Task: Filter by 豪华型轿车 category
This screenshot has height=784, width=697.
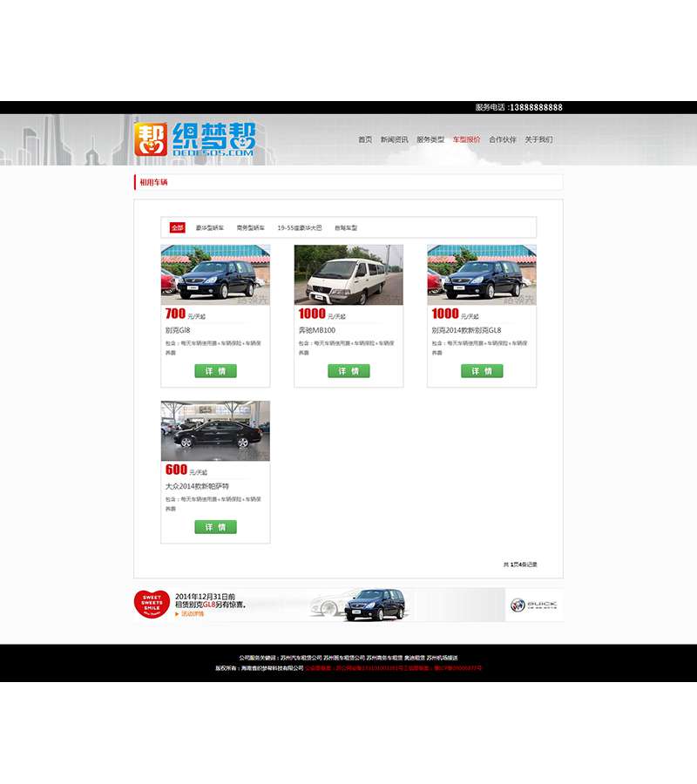Action: pyautogui.click(x=209, y=228)
